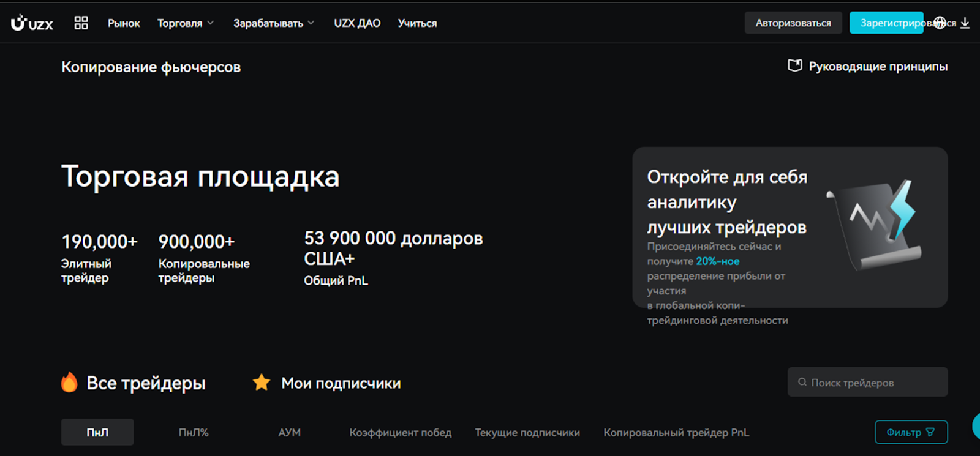
Task: Open UZX ДАО page
Action: [x=357, y=23]
